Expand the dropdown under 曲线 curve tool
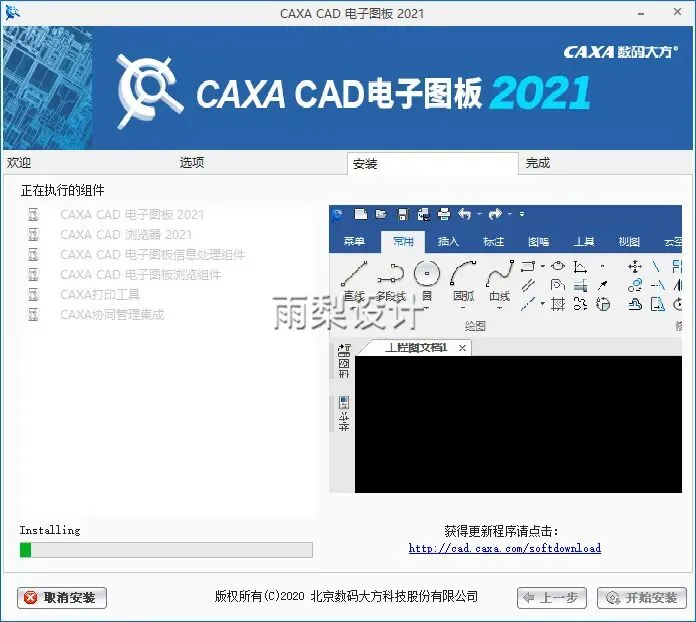 [499, 308]
